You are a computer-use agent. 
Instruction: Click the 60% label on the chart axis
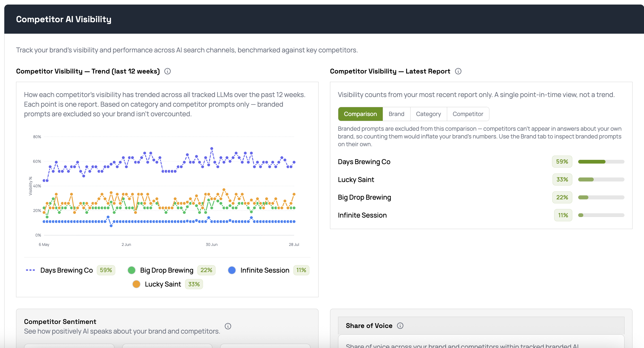tap(37, 161)
